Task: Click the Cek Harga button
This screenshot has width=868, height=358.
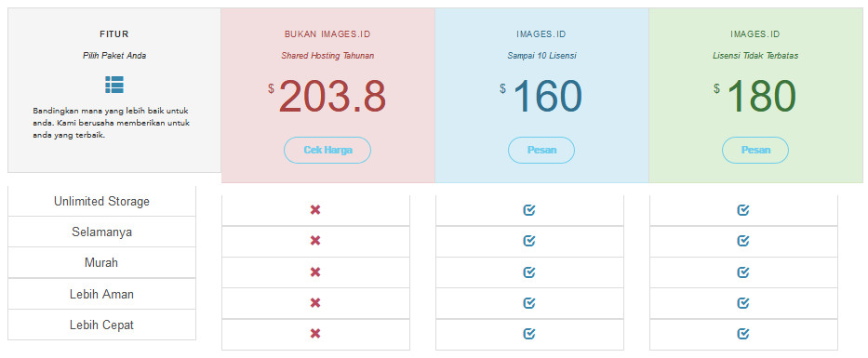Action: [x=327, y=150]
